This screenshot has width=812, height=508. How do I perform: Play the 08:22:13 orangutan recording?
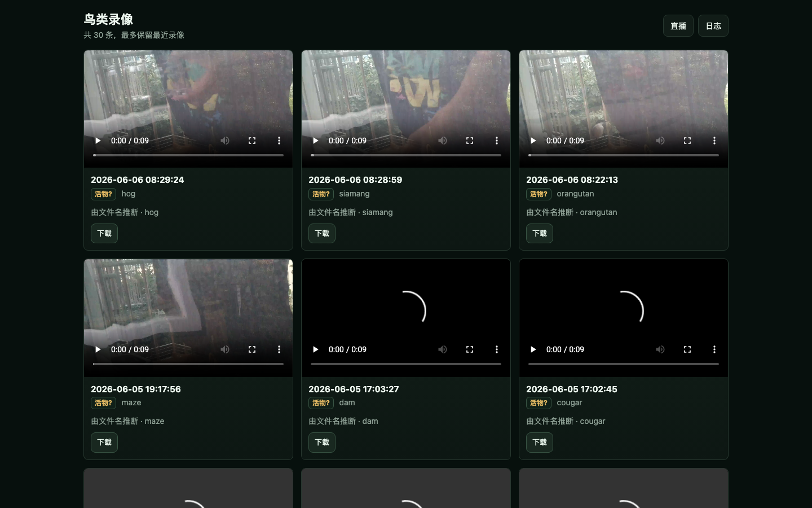coord(533,141)
